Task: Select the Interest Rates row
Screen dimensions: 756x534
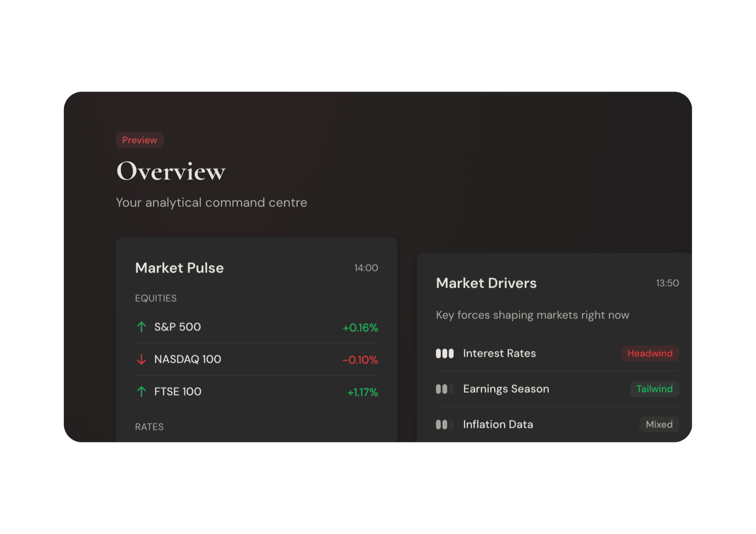Action: [x=500, y=353]
